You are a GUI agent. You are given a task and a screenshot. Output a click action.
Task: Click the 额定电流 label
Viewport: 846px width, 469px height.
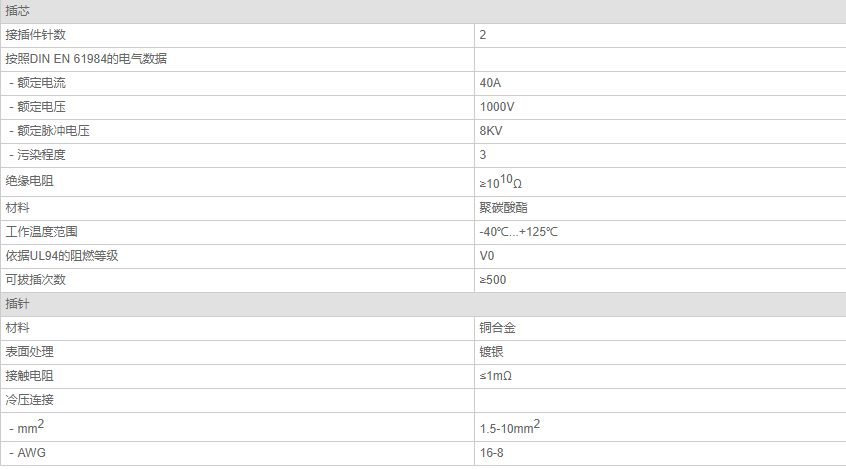[42, 83]
